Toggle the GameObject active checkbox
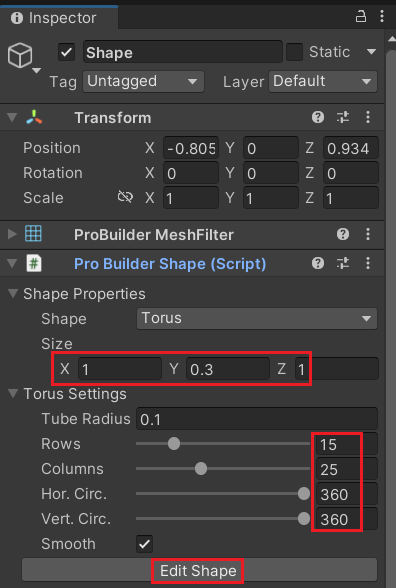This screenshot has width=396, height=588. (x=66, y=52)
